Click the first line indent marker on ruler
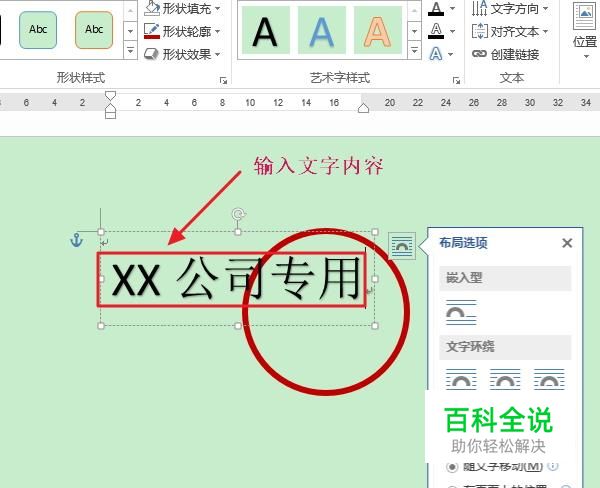Screen dimensions: 600x488 coord(110,95)
